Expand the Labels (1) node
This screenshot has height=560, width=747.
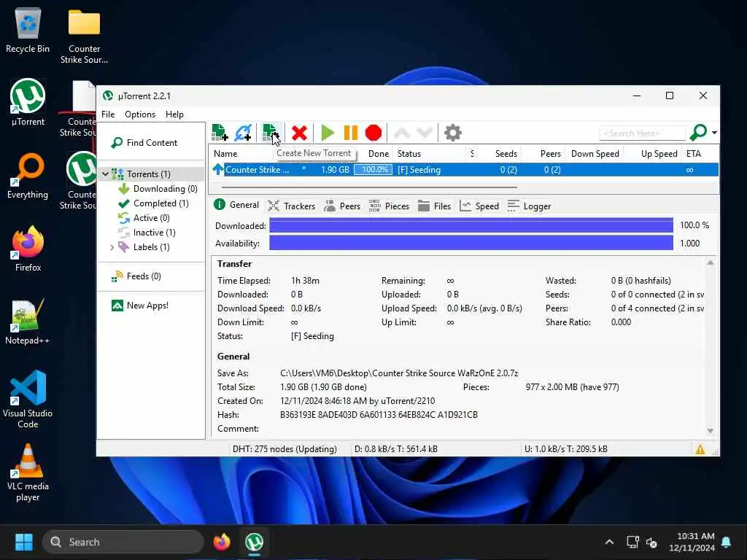point(112,247)
